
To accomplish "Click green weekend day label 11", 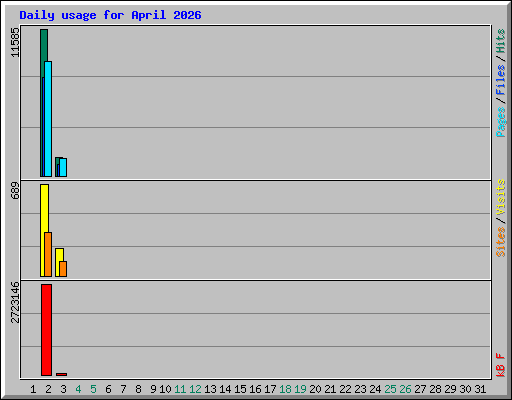I will (x=180, y=389).
